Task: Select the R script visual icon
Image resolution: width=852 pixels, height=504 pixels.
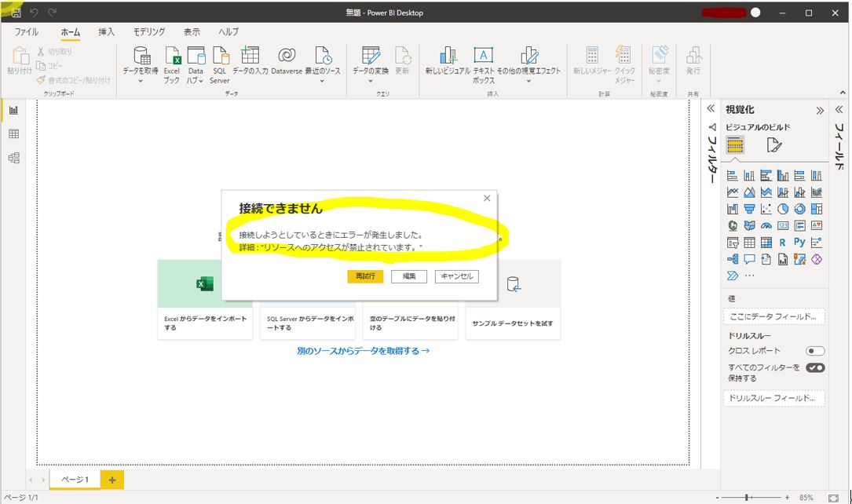Action: (783, 243)
